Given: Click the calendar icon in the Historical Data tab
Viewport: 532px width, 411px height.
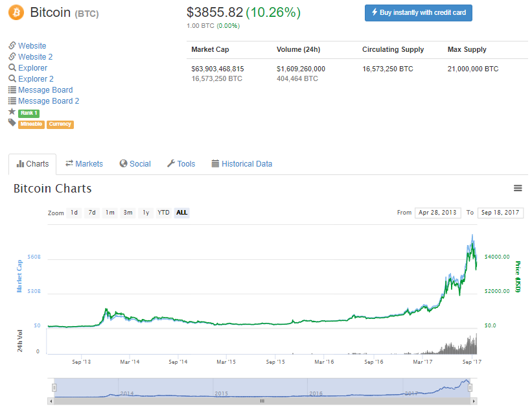Looking at the screenshot, I should click(215, 163).
